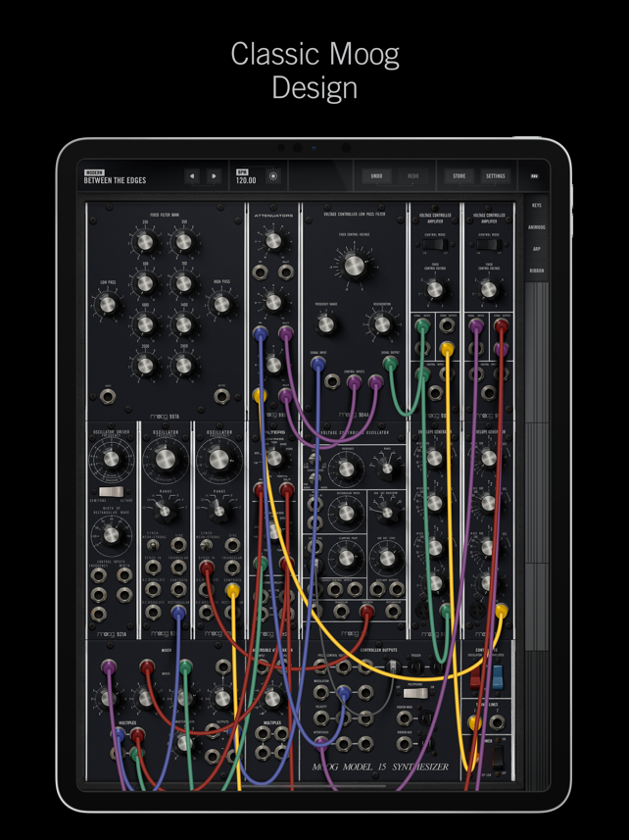Select the 2800 band knob on filter bank
Image resolution: width=629 pixels, height=840 pixels.
point(183,366)
